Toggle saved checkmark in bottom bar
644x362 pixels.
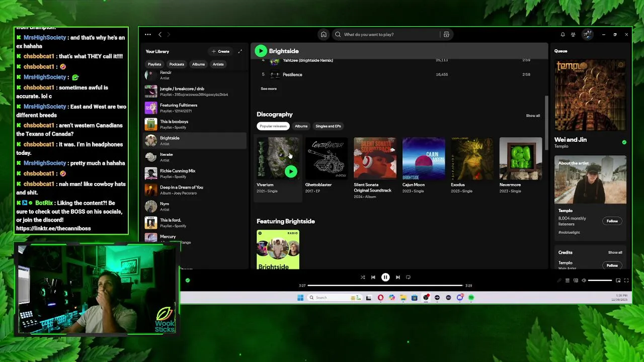[x=188, y=281]
